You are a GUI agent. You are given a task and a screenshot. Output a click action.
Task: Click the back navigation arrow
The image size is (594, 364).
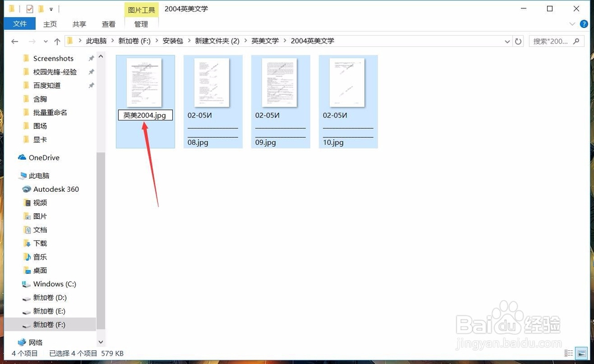tap(14, 40)
